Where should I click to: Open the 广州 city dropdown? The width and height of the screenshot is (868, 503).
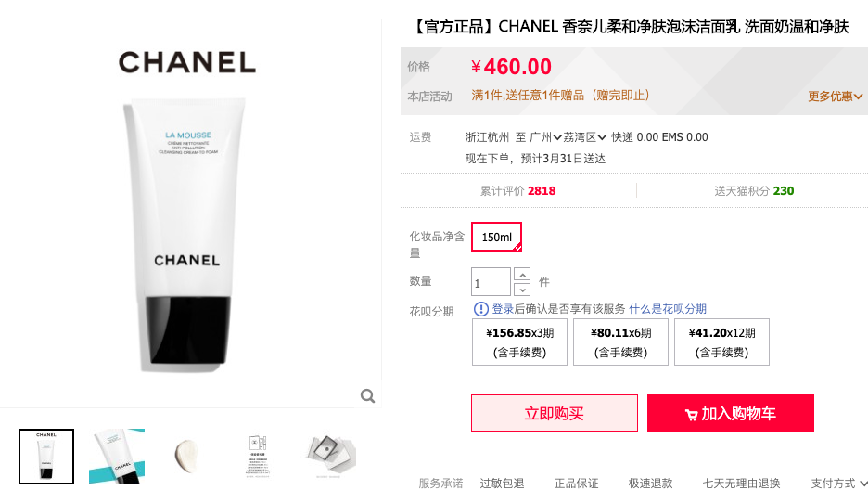click(x=546, y=136)
